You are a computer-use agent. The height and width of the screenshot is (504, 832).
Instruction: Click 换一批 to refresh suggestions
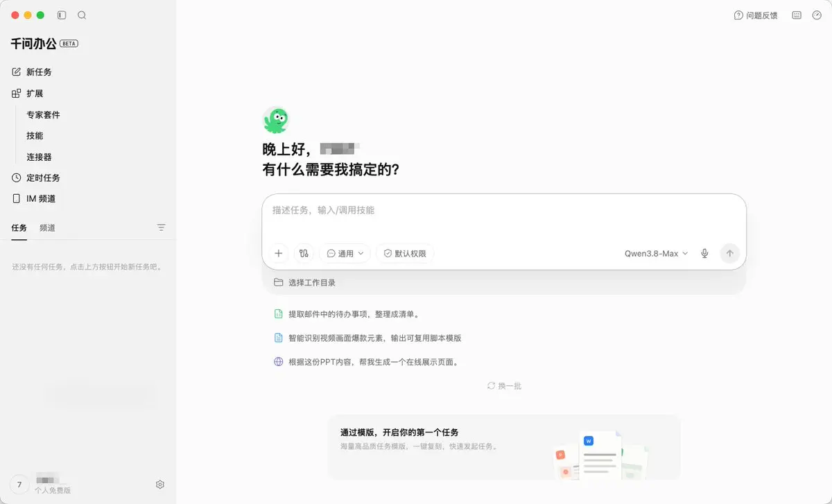pyautogui.click(x=504, y=386)
